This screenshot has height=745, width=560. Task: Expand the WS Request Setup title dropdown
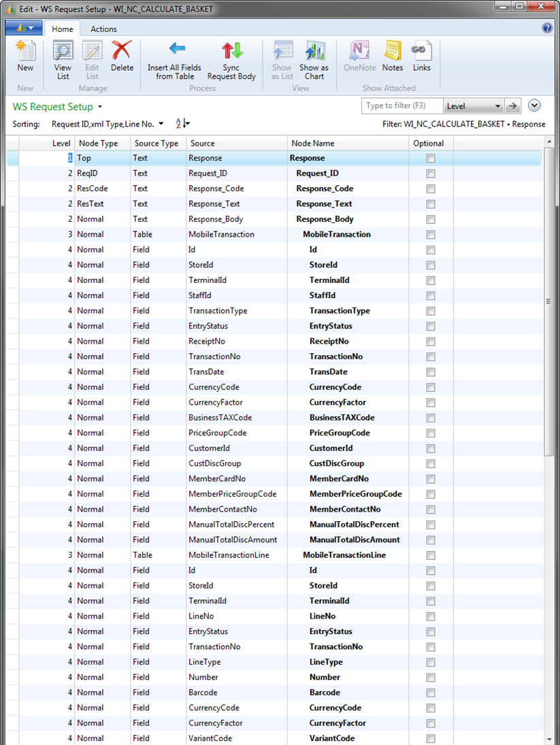point(100,107)
